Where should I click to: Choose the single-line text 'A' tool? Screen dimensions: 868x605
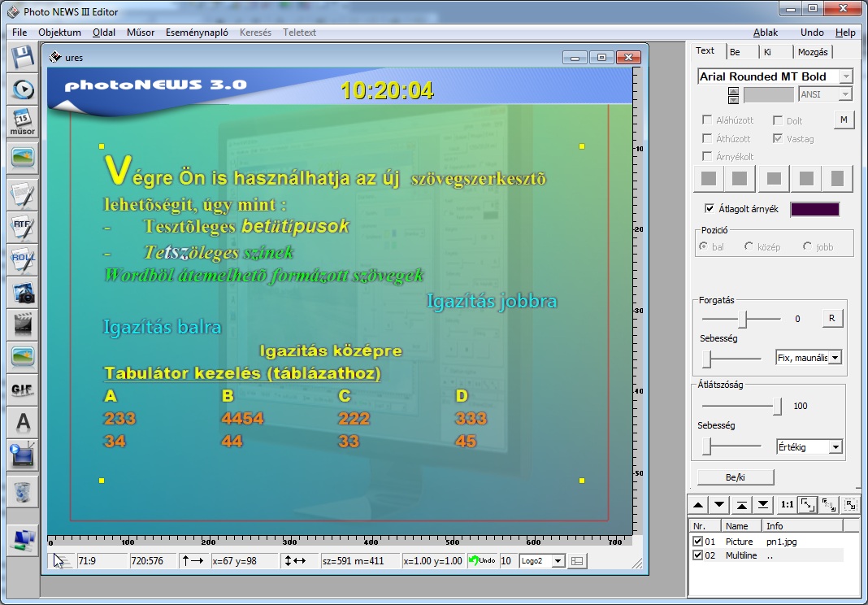tap(23, 422)
